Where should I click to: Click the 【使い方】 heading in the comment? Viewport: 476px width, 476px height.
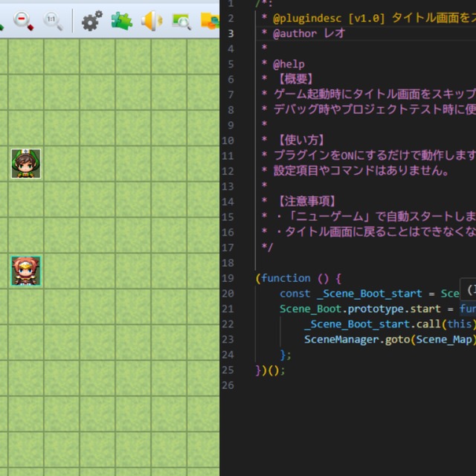(297, 140)
